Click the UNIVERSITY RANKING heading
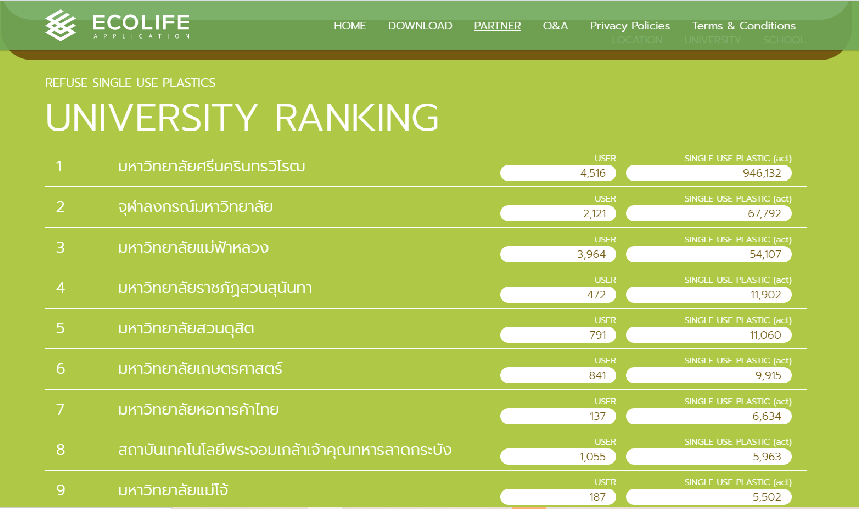The width and height of the screenshot is (859, 509). [x=242, y=117]
